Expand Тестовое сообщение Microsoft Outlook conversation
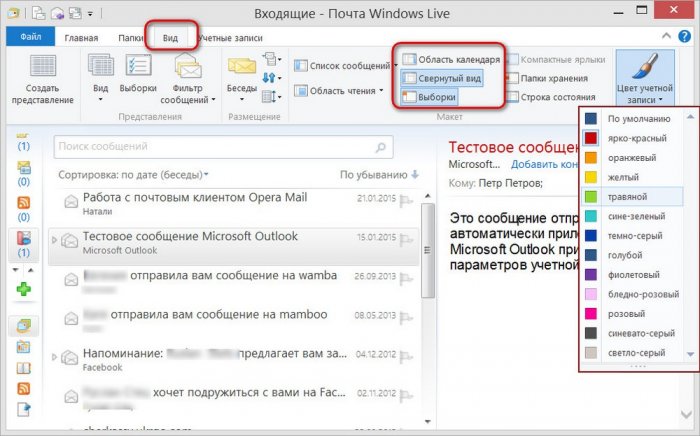The width and height of the screenshot is (700, 436). (54, 240)
